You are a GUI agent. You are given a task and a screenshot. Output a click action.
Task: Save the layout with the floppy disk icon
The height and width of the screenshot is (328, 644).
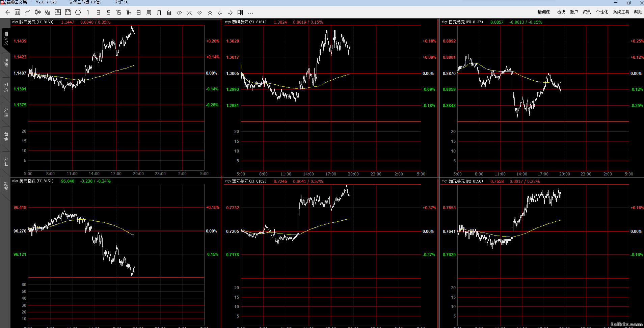coord(68,12)
